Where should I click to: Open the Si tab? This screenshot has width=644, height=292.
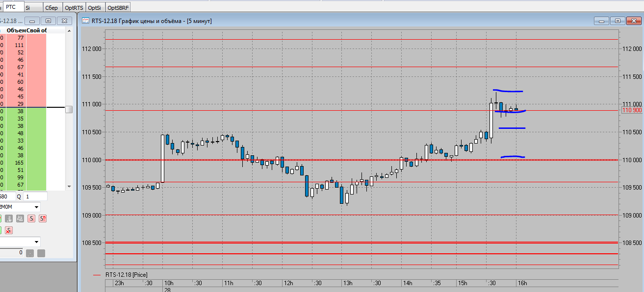click(x=32, y=8)
